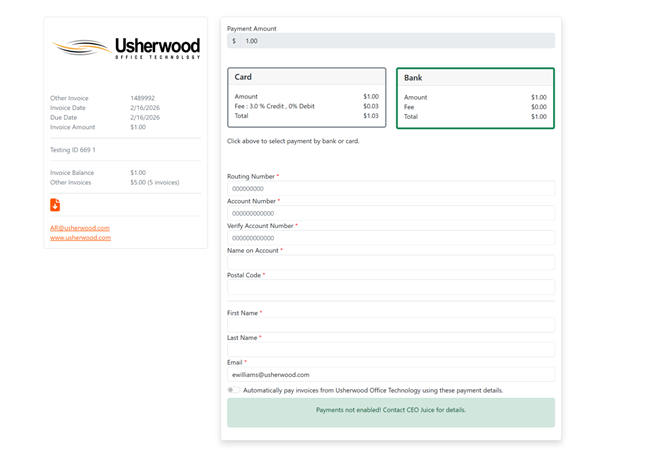This screenshot has height=451, width=662.
Task: Click into the First Name field
Action: tap(390, 325)
